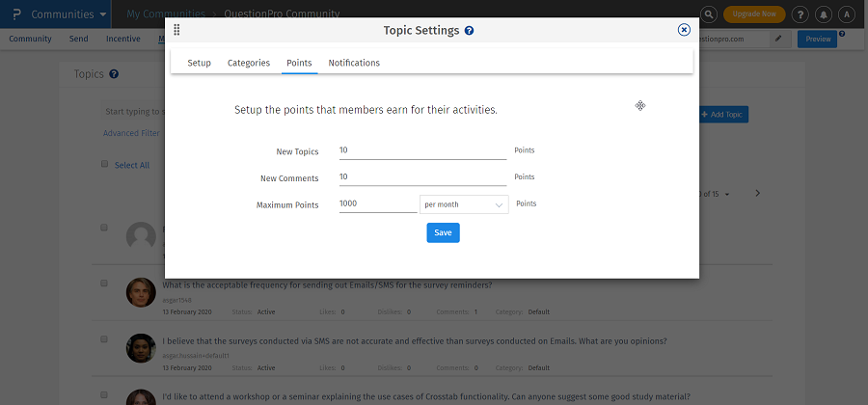
Task: Tick checkbox of first topic with gray avatar
Action: (104, 228)
